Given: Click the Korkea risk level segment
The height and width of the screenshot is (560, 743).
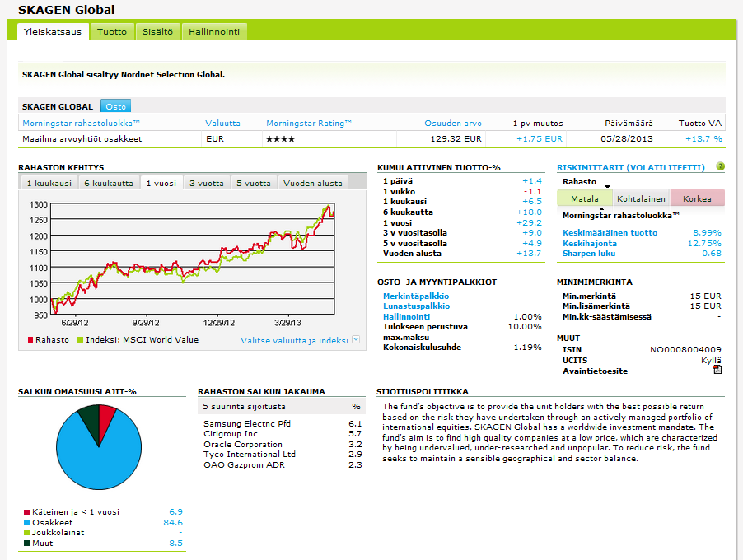Looking at the screenshot, I should coord(697,198).
